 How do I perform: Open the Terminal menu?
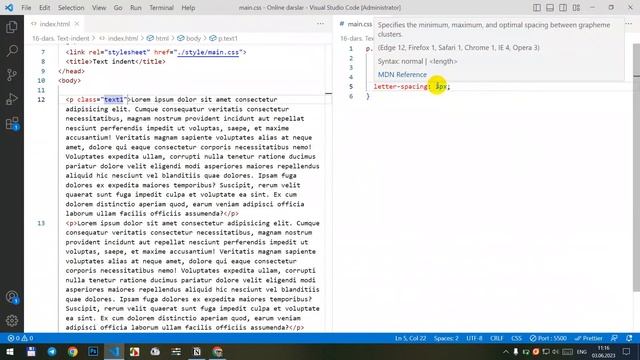click(x=161, y=7)
